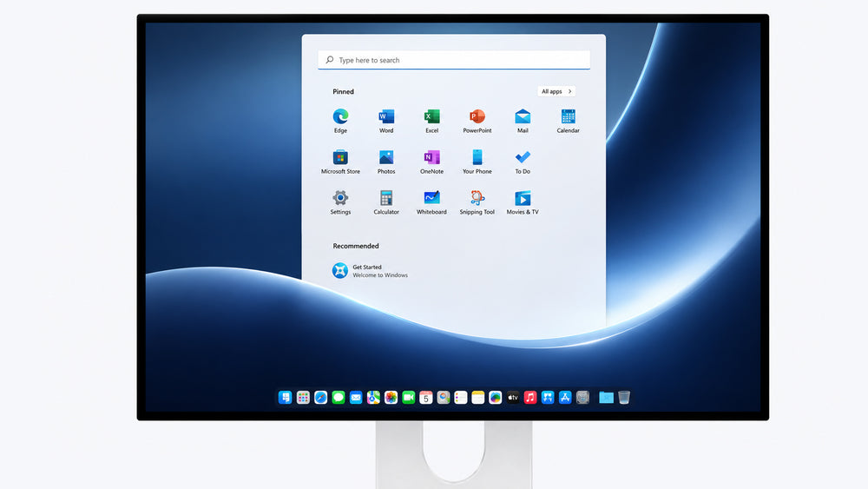
Task: Start PowerPoint from the pinned apps
Action: (x=477, y=117)
